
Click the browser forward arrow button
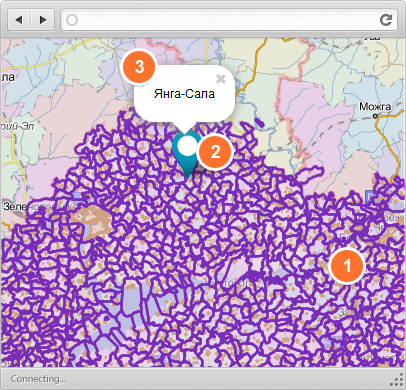click(x=42, y=20)
